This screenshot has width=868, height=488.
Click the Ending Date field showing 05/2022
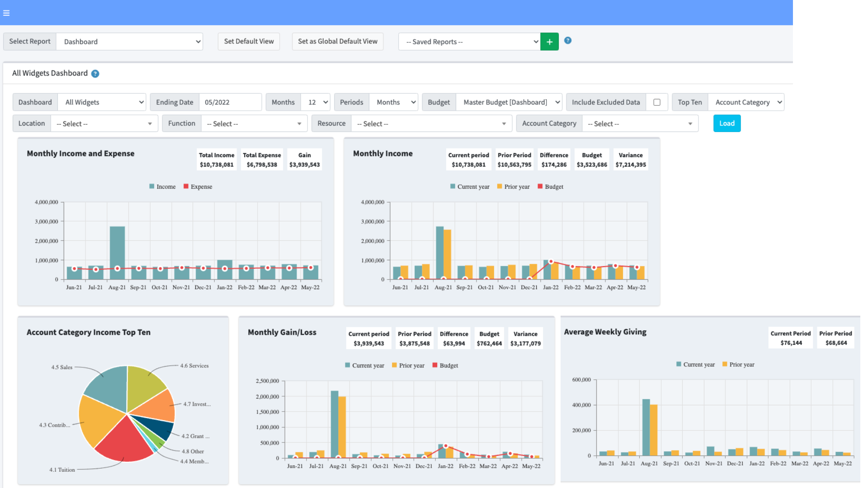(x=230, y=102)
